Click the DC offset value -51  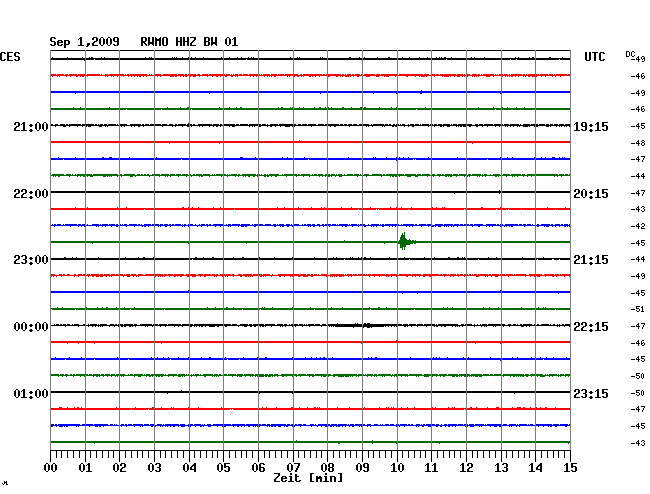(638, 309)
